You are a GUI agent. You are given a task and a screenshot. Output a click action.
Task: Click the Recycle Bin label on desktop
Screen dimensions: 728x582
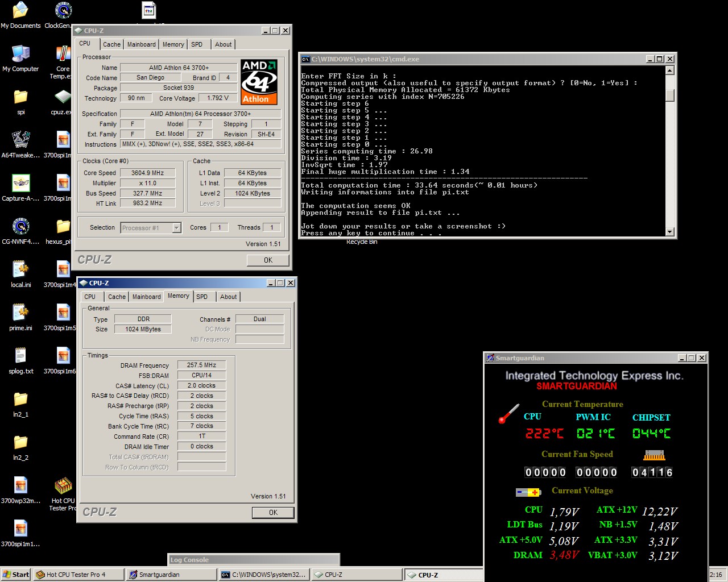point(362,242)
